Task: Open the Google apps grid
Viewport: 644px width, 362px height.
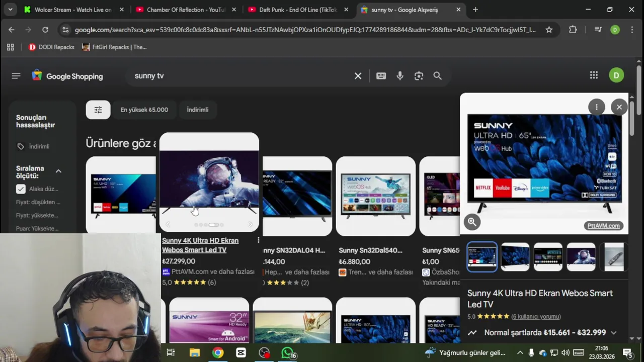Action: 594,75
